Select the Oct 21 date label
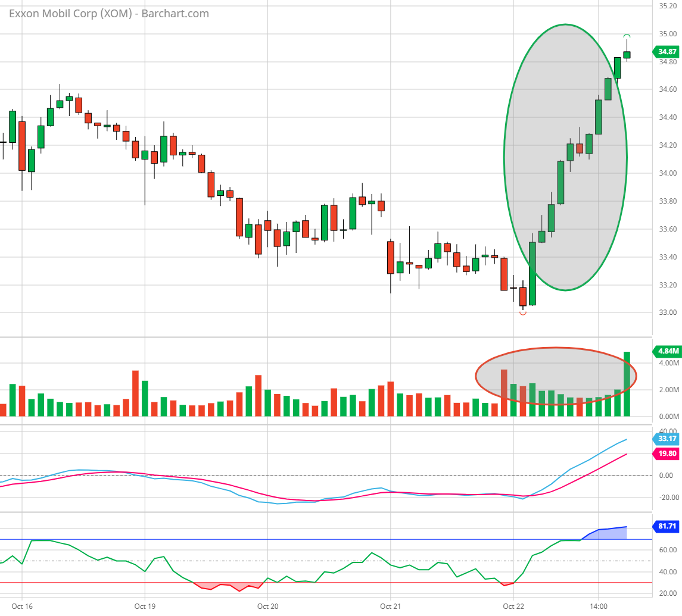This screenshot has height=616, width=682. [391, 606]
